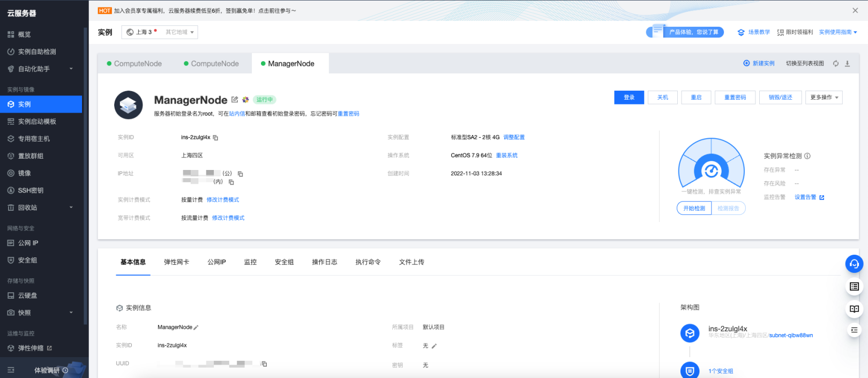Edit the tag value pencil icon
This screenshot has height=378, width=868.
pos(434,346)
